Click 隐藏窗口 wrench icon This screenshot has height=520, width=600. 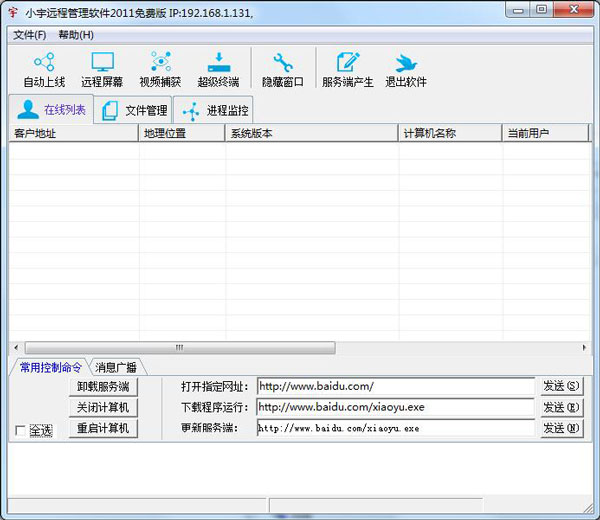(283, 62)
